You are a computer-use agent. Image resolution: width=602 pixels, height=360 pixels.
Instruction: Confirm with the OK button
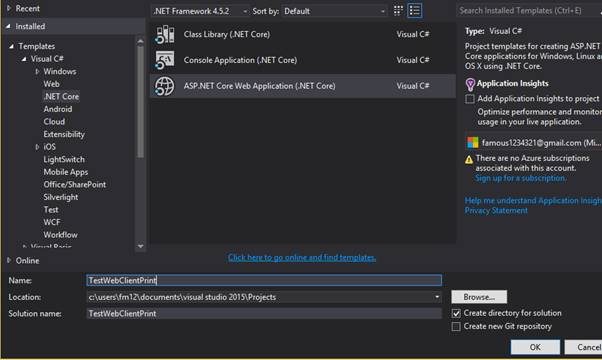(x=535, y=347)
